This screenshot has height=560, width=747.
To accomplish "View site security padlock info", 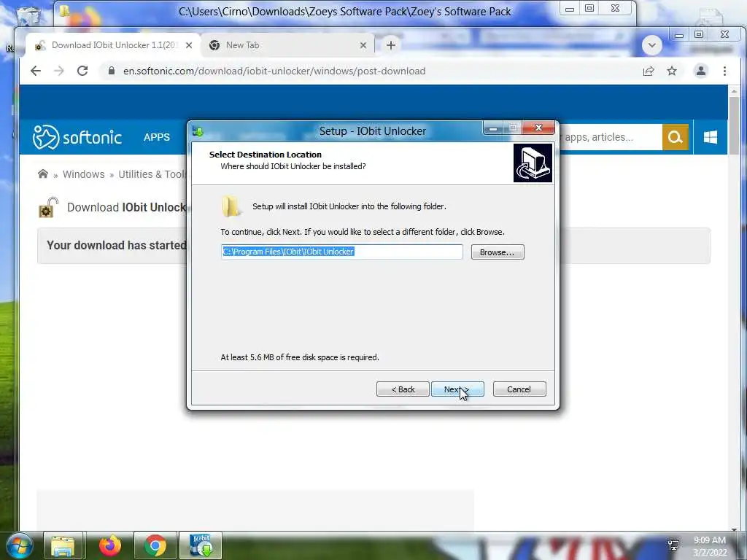I will pos(112,71).
